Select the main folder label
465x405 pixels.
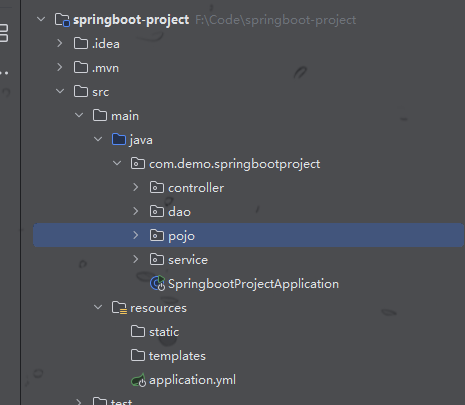click(125, 116)
